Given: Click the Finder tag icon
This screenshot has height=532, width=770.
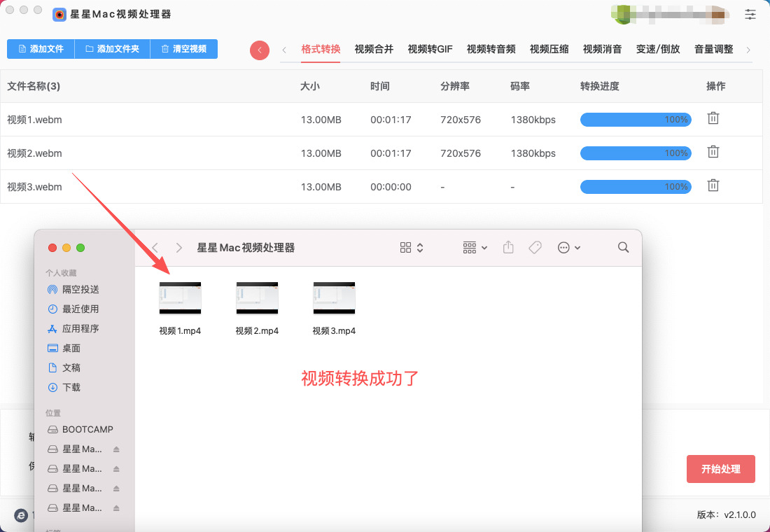Looking at the screenshot, I should point(535,247).
